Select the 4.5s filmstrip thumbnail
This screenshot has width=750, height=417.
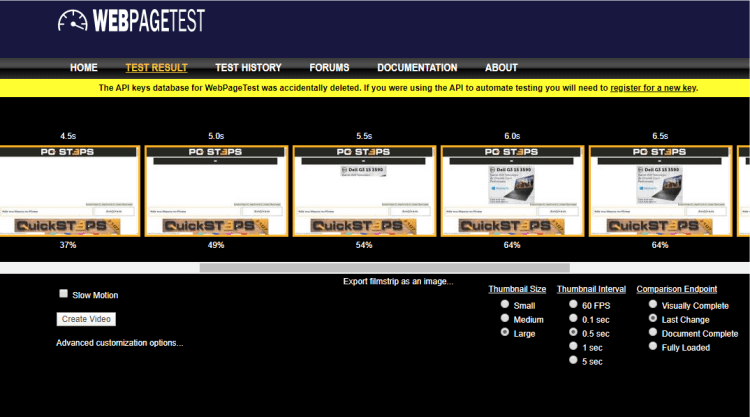(x=68, y=191)
